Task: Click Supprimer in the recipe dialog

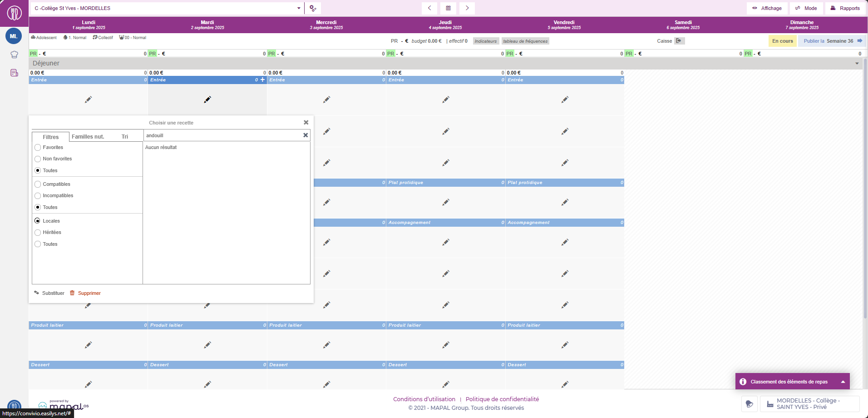Action: [x=85, y=293]
